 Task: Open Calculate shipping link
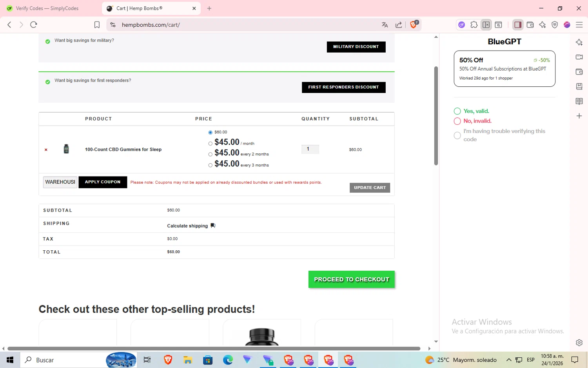click(x=187, y=226)
